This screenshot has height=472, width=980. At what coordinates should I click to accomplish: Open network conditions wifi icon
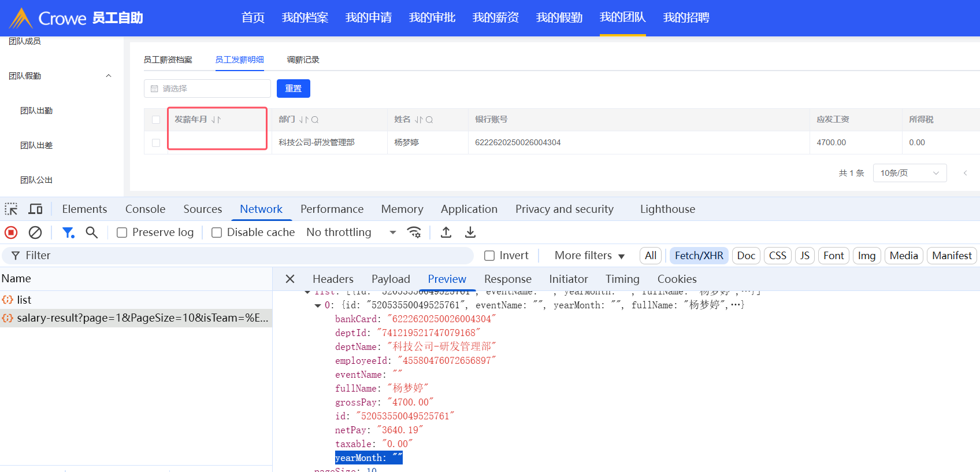(414, 233)
